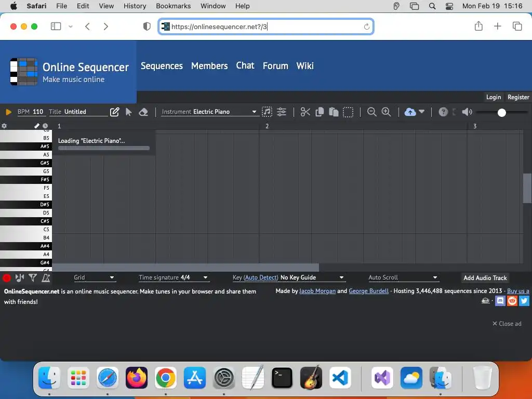Mute audio with the speaker icon
This screenshot has height=399, width=532.
click(x=467, y=112)
